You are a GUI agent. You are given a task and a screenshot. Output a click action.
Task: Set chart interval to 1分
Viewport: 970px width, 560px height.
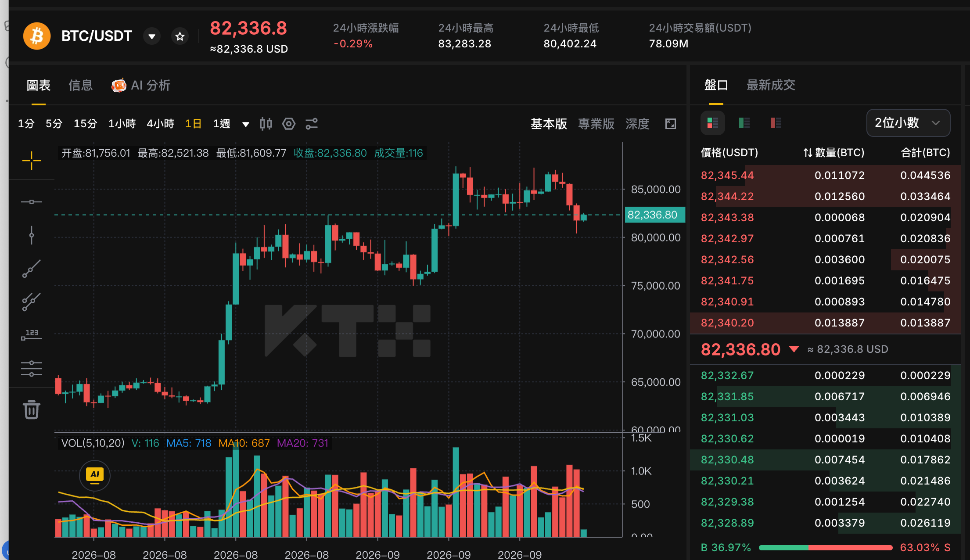[26, 124]
